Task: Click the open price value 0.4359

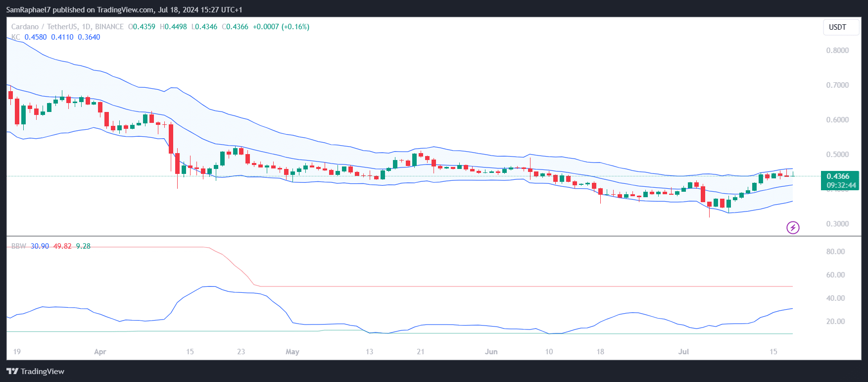Action: [x=144, y=27]
